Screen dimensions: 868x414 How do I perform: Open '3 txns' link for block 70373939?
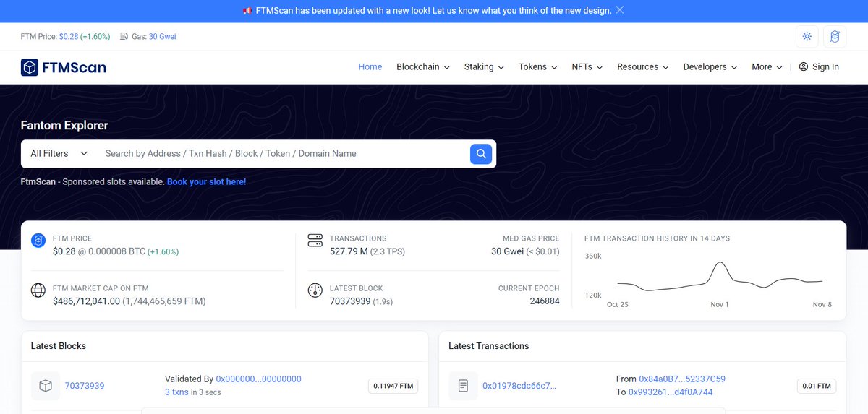tap(176, 392)
